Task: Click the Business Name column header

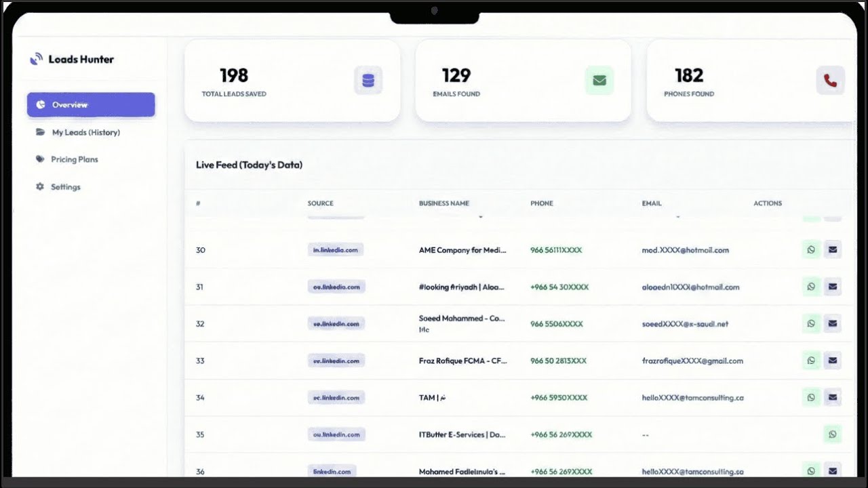Action: pos(444,203)
